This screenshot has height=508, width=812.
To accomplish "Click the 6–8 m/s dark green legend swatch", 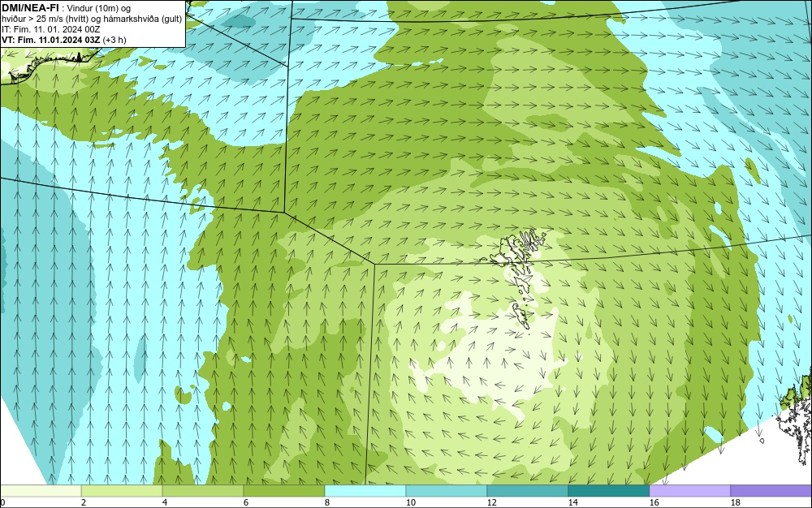I will 283,490.
